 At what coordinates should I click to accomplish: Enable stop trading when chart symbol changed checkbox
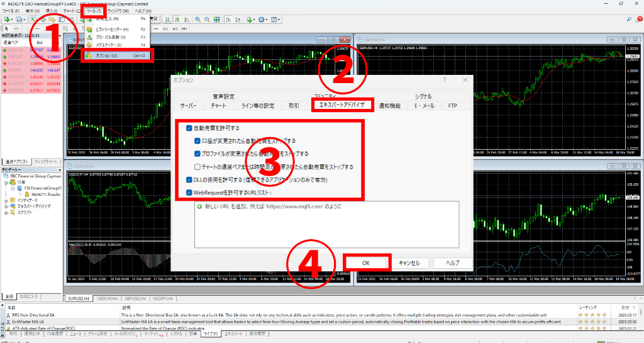pos(197,167)
